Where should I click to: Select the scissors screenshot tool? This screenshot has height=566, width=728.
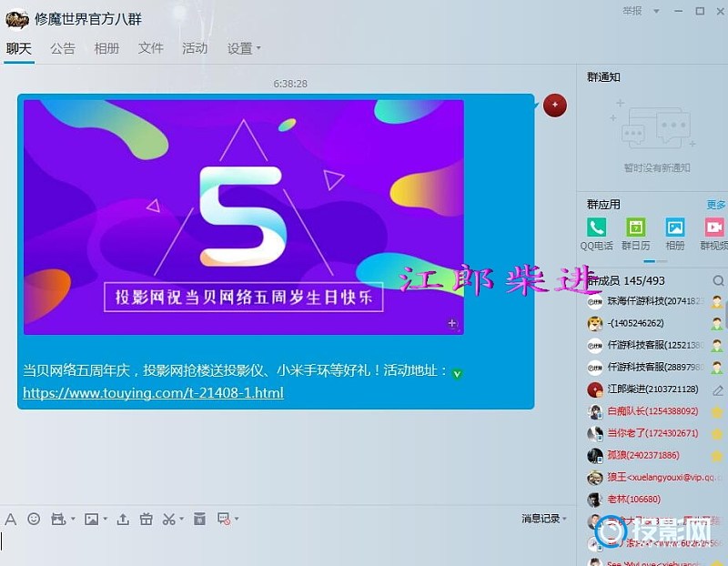coord(168,519)
